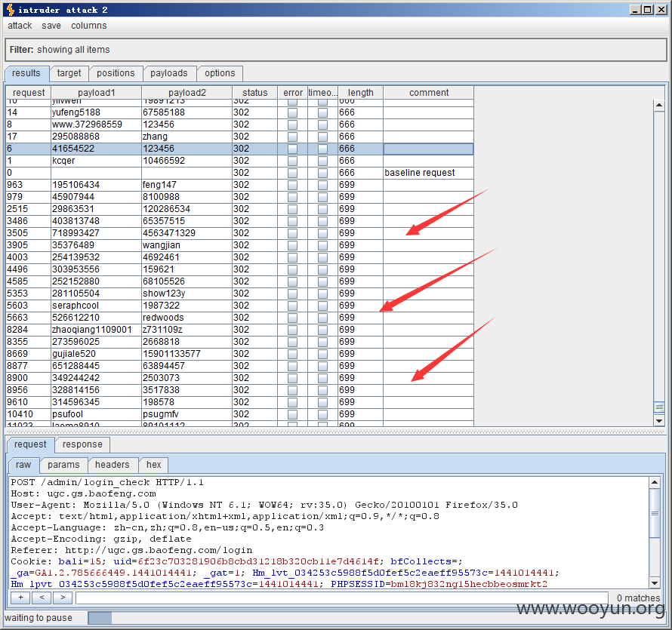Select request row 3505
Screen dimensions: 672x630
coord(239,233)
